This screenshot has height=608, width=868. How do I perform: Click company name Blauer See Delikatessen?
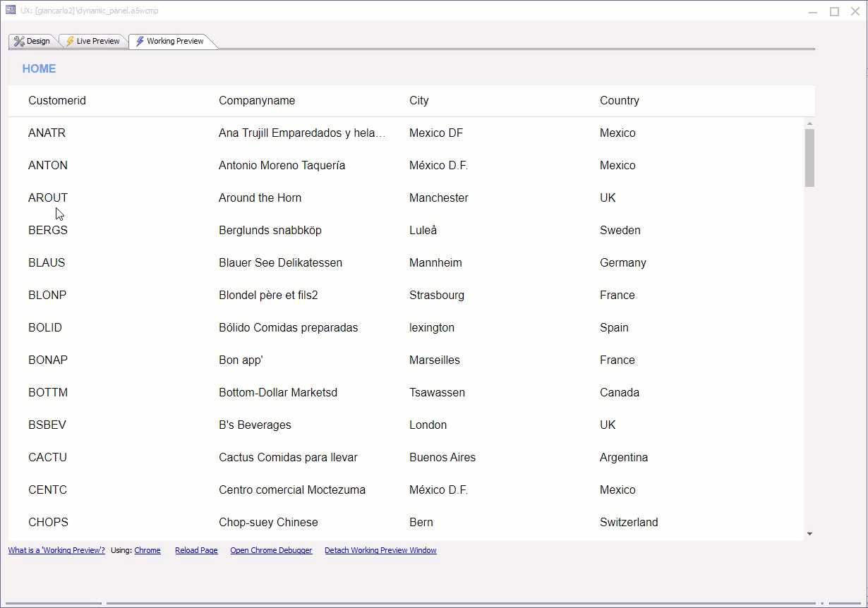pos(280,262)
